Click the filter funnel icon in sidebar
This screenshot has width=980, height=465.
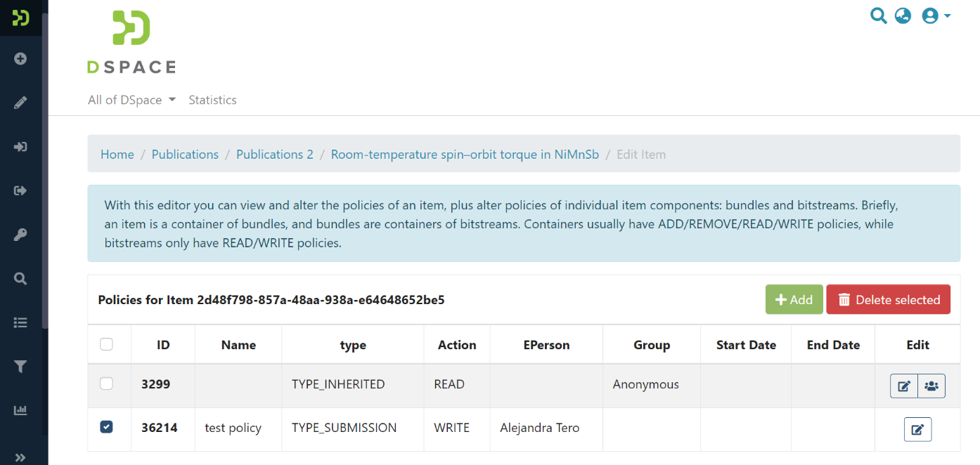point(20,367)
